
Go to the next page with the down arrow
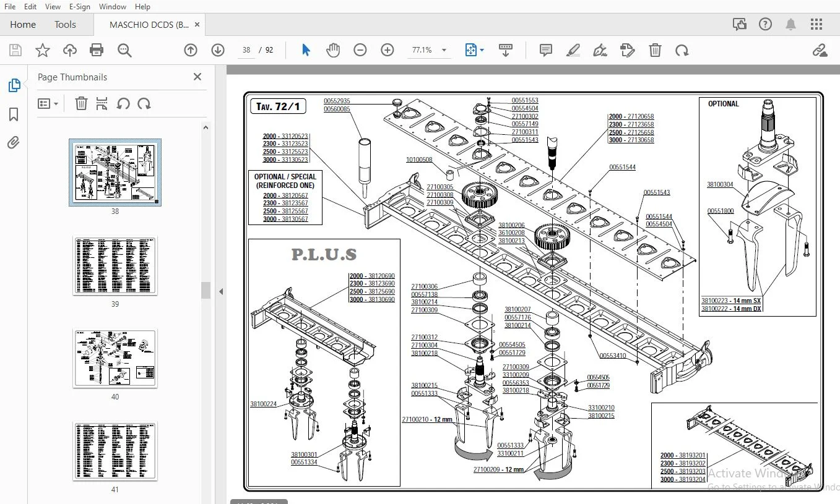pos(218,50)
